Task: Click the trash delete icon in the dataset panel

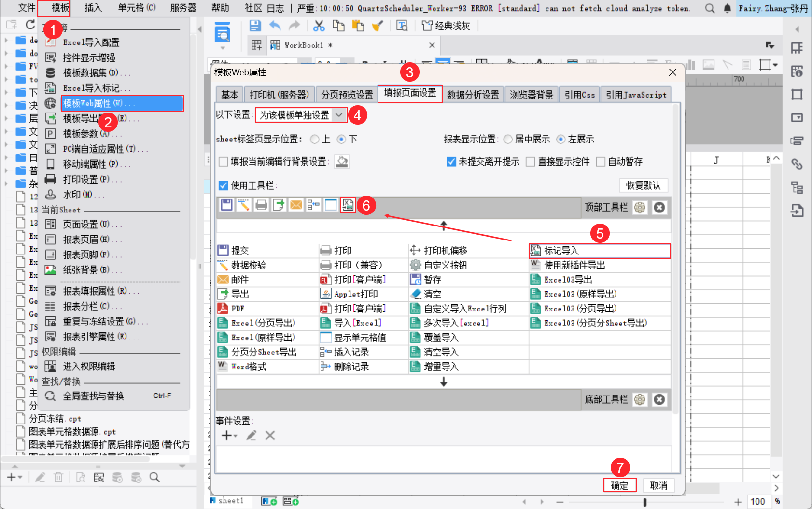Action: 58,477
